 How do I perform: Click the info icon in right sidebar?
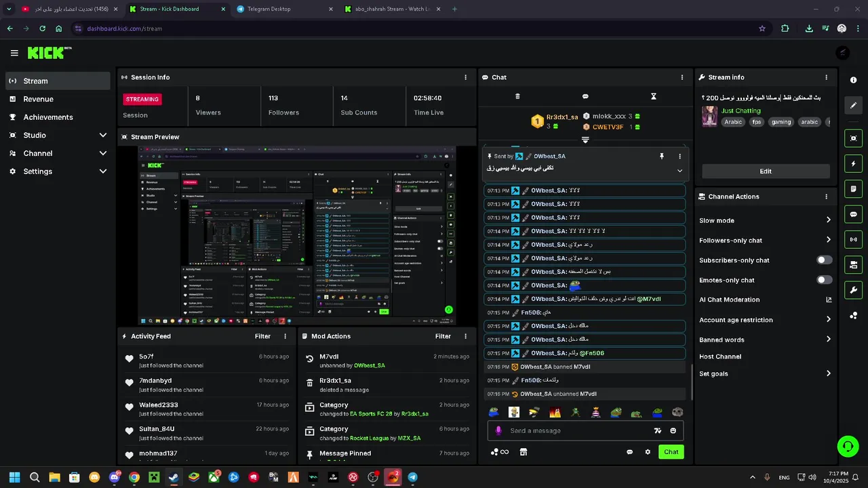[x=854, y=80]
